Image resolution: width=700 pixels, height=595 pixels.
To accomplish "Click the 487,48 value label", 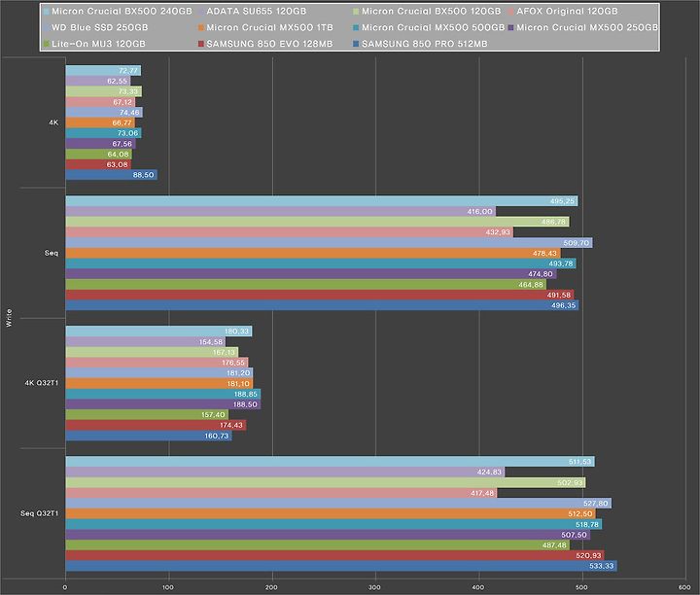I will click(554, 545).
